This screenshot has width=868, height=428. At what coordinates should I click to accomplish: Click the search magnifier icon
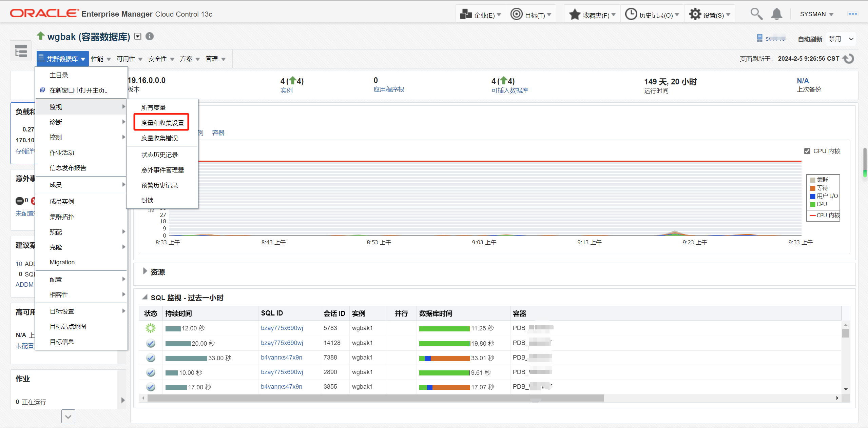coord(756,14)
